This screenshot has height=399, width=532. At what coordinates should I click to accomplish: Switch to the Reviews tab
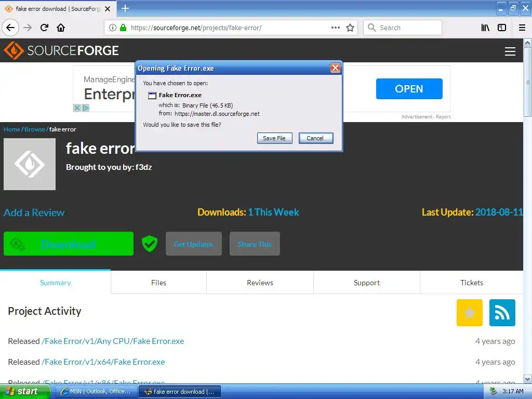coord(260,283)
